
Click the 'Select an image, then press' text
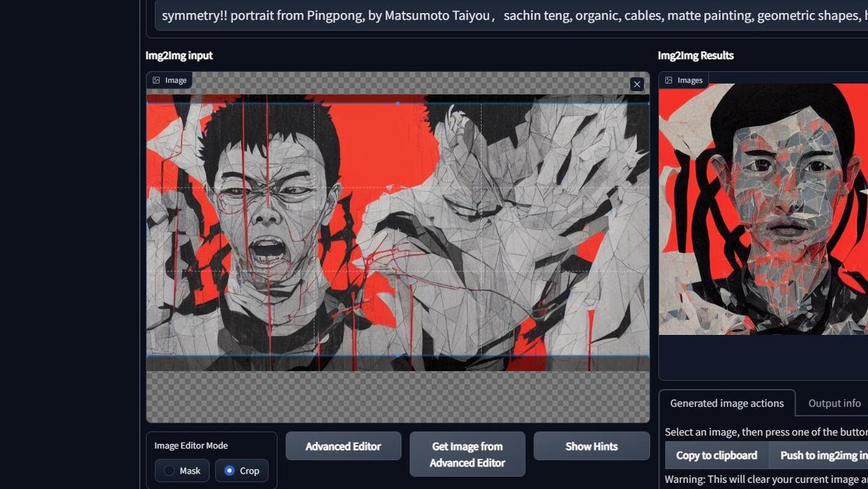tap(766, 432)
